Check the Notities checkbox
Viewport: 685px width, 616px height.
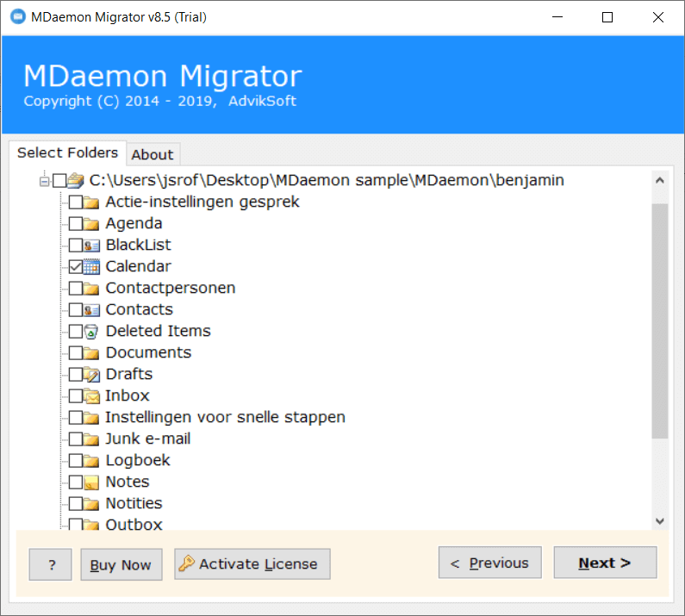point(76,503)
